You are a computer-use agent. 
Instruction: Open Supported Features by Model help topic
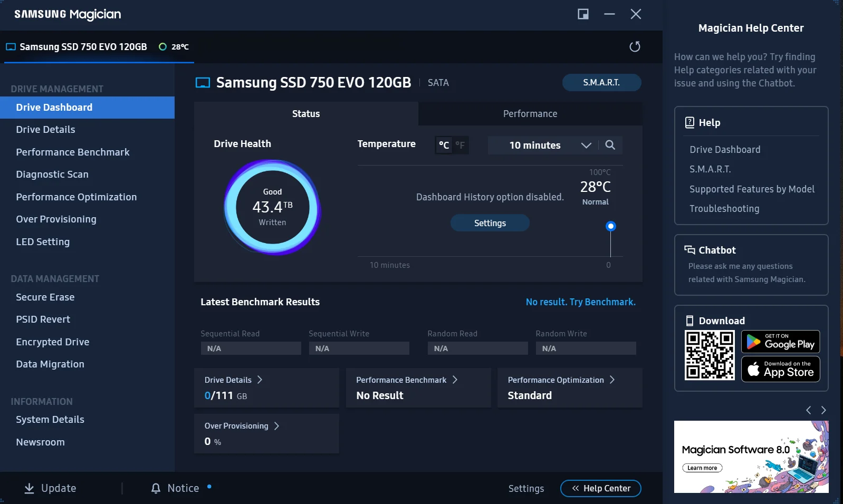(x=752, y=189)
